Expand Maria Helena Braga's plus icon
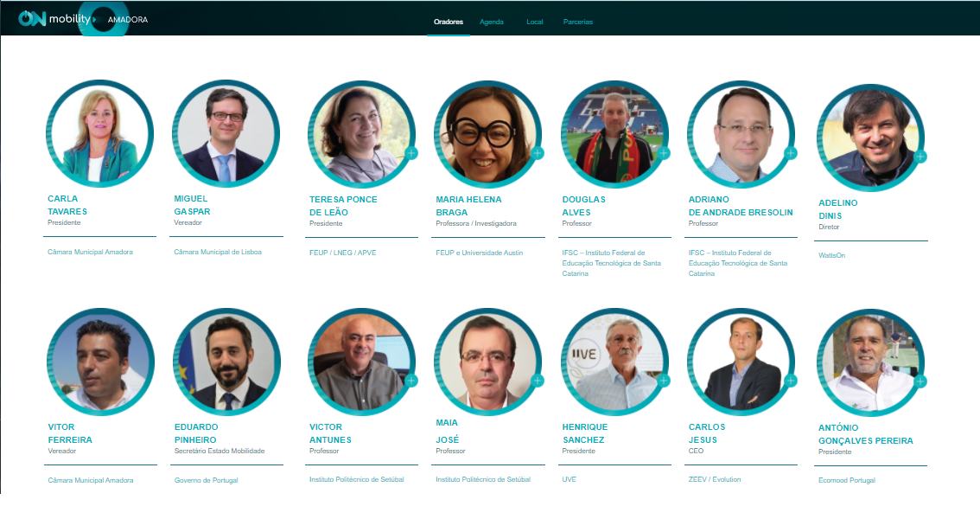 pos(538,153)
